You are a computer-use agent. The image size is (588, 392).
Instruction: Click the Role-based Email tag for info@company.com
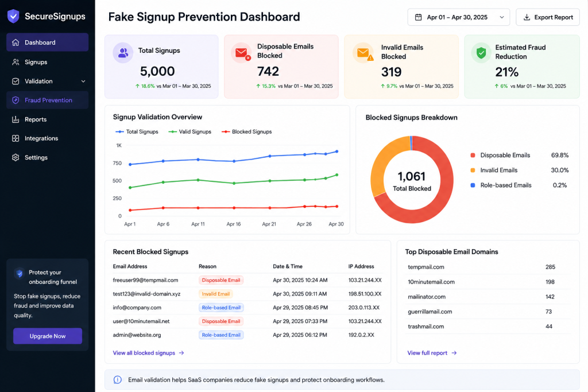221,307
